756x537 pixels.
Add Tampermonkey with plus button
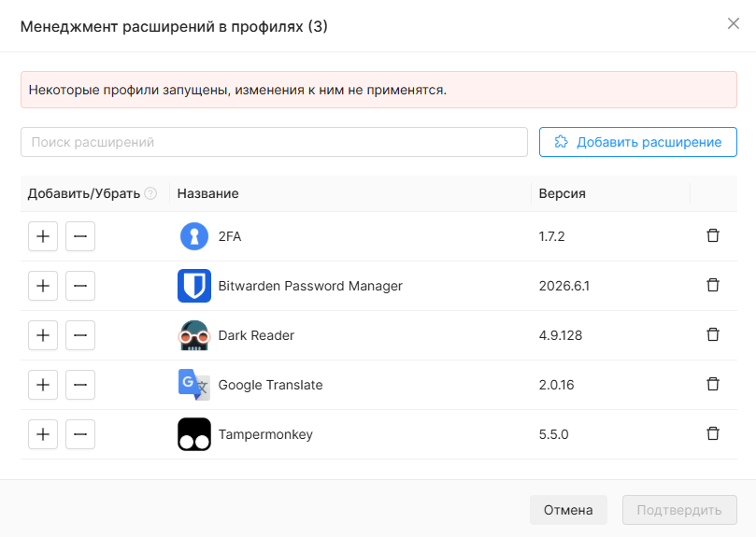click(x=43, y=434)
